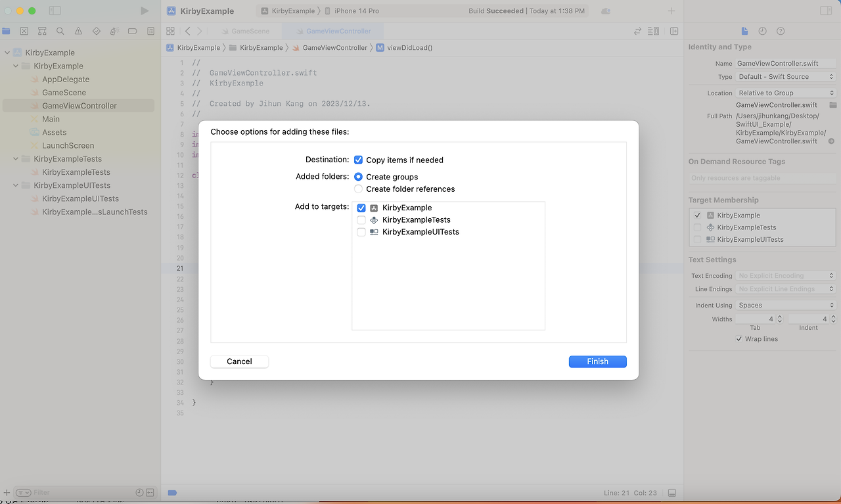The height and width of the screenshot is (504, 841).
Task: Open the Source Control navigator
Action: (24, 31)
